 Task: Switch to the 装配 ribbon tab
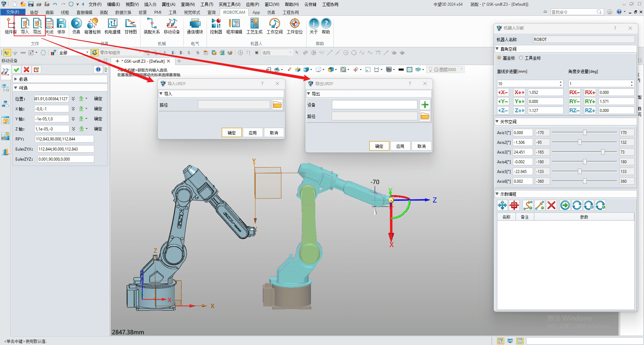click(104, 12)
